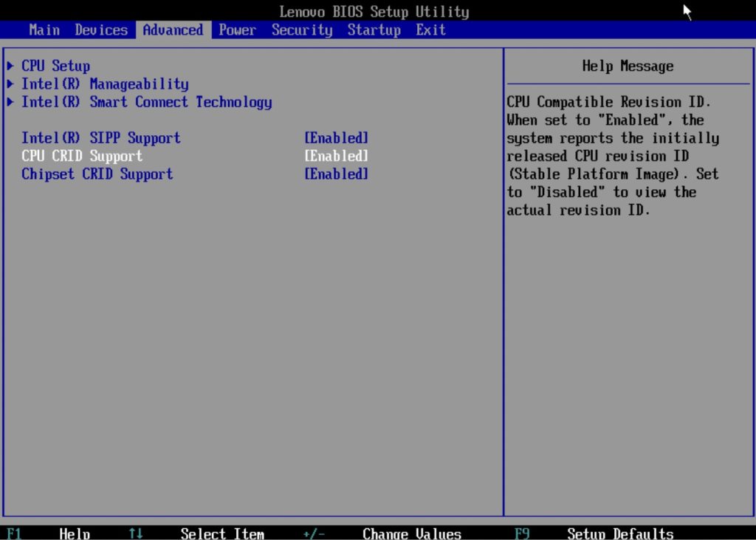Click the up/down arrows key hint
Screen dimensions: 756x540
click(x=136, y=534)
